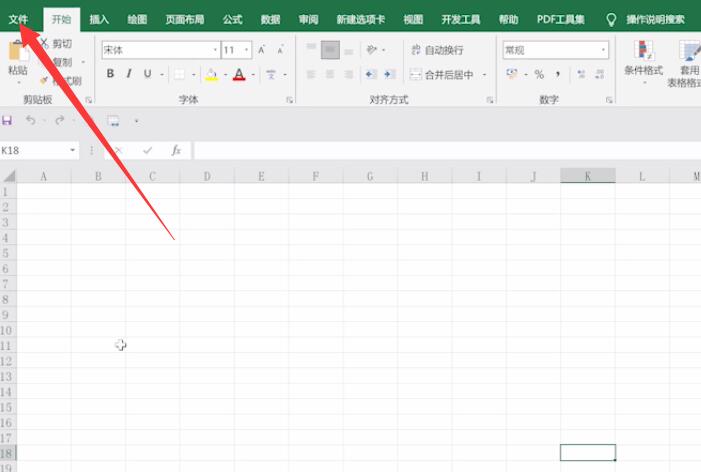
Task: Open the 开发工具 tab
Action: click(460, 19)
